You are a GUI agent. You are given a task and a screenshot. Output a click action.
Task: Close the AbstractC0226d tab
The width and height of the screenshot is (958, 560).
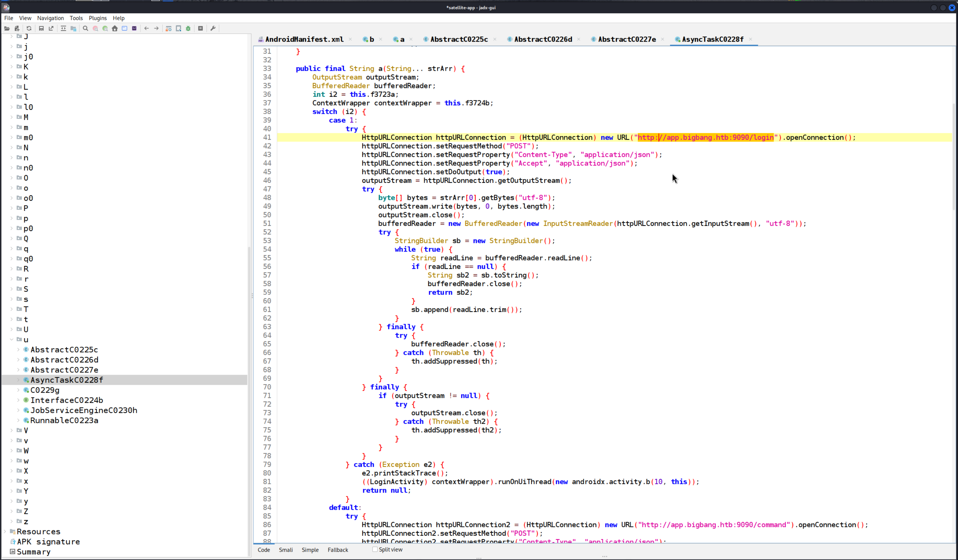[x=579, y=39]
